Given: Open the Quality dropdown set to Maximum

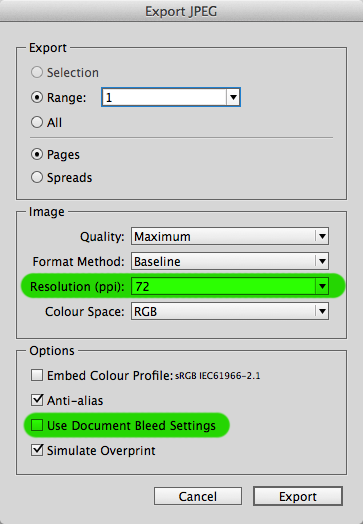Looking at the screenshot, I should pyautogui.click(x=230, y=236).
